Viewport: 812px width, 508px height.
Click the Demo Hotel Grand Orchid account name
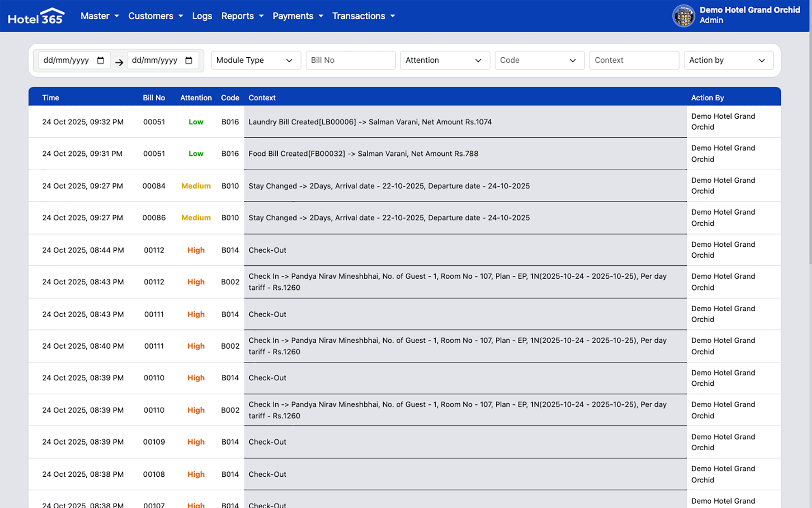749,10
